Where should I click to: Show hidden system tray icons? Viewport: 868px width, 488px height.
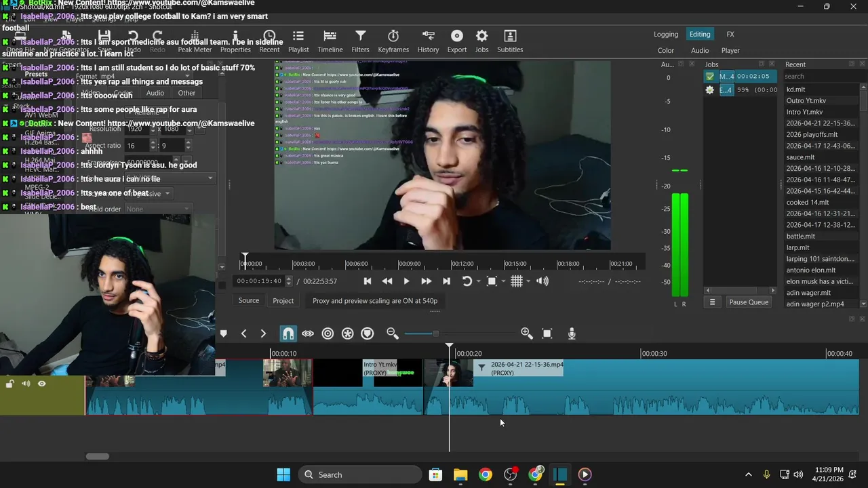coord(749,474)
